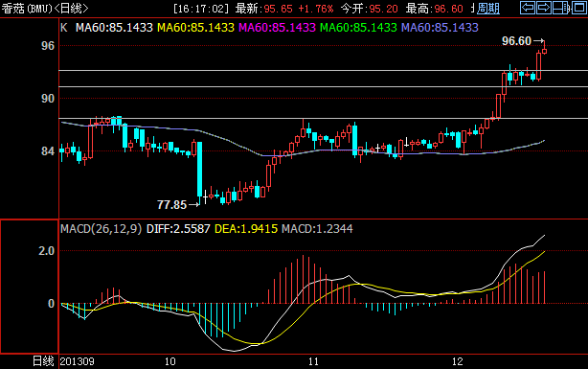The image size is (588, 369).
Task: Click the 10 month axis label
Action: point(170,361)
